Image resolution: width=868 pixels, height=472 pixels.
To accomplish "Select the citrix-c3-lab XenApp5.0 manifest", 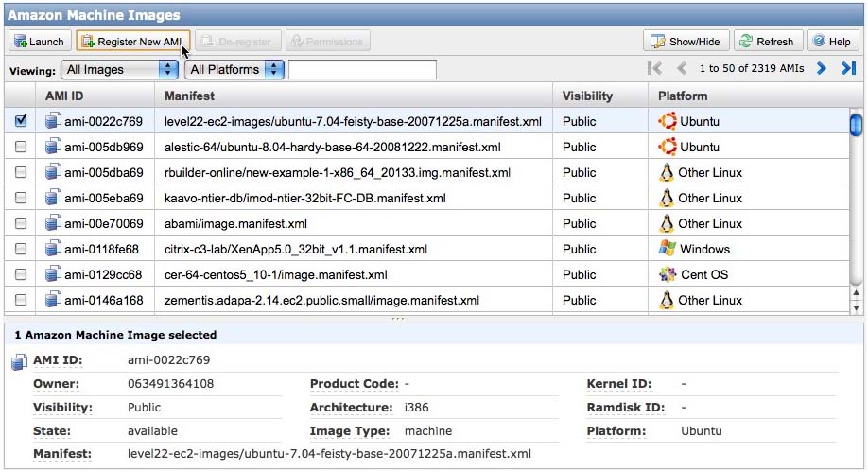I will tap(296, 249).
